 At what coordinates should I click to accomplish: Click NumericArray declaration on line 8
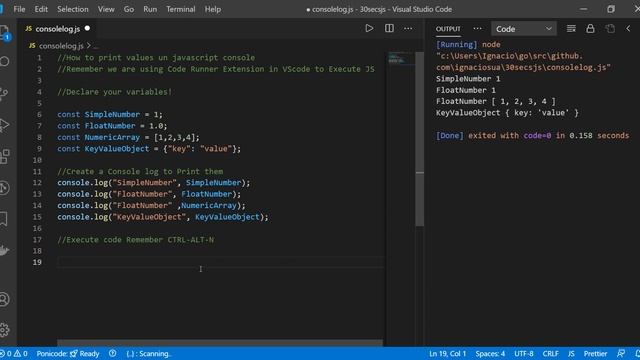point(112,137)
